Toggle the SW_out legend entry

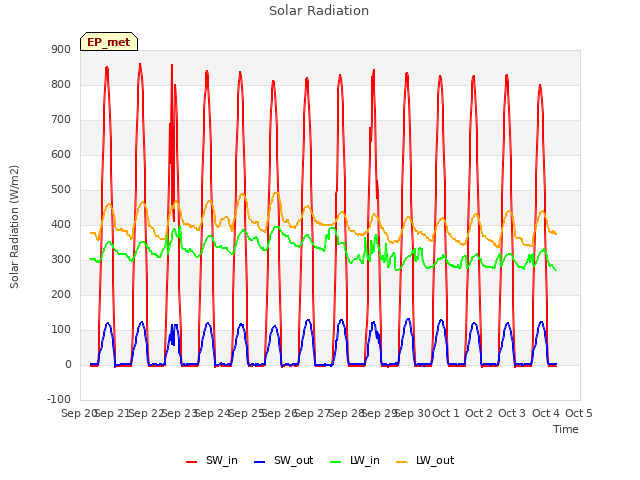click(283, 460)
